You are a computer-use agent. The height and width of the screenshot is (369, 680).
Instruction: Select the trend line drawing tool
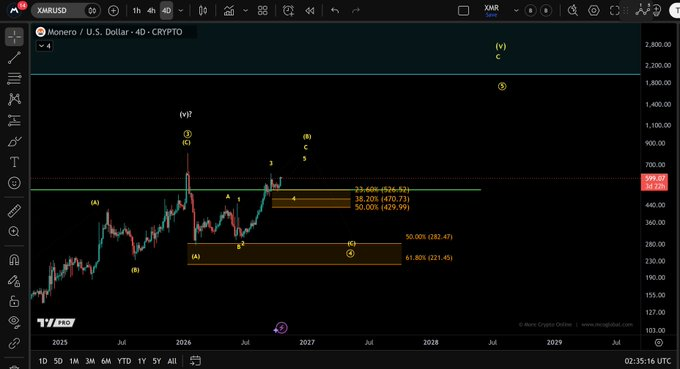[x=14, y=58]
